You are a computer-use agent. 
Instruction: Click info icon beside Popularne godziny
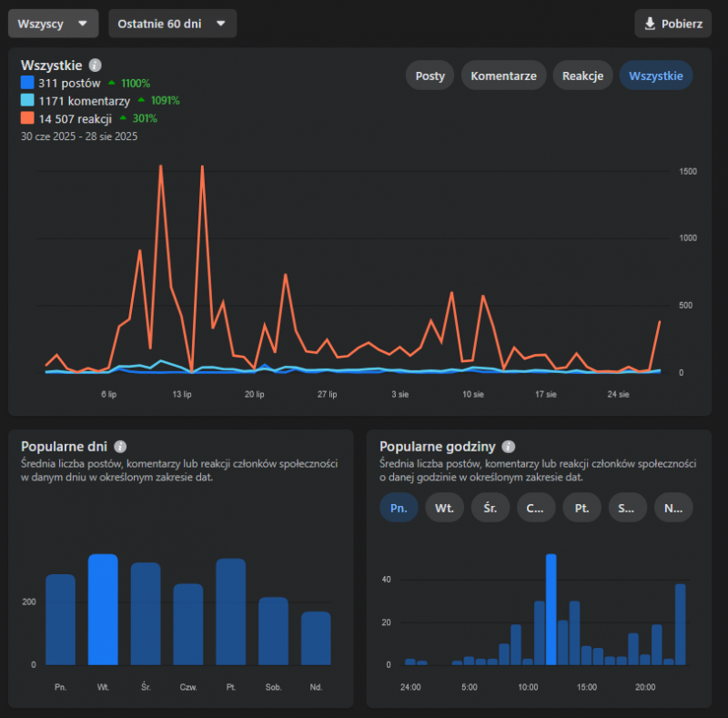pyautogui.click(x=509, y=447)
